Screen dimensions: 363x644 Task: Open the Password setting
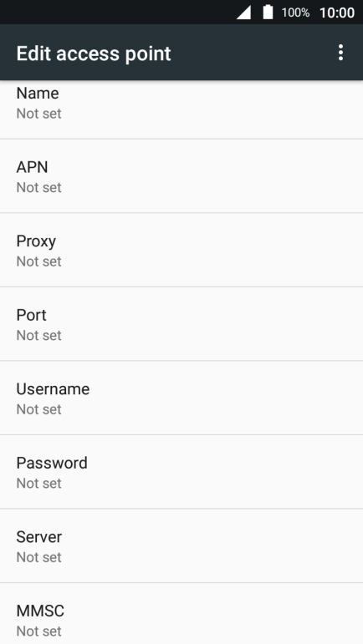pyautogui.click(x=181, y=472)
